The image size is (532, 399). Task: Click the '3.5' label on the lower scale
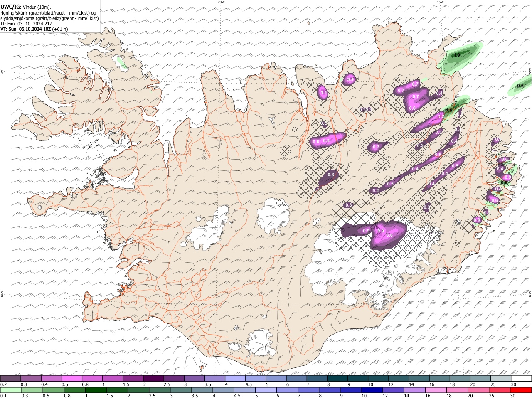pos(195,396)
